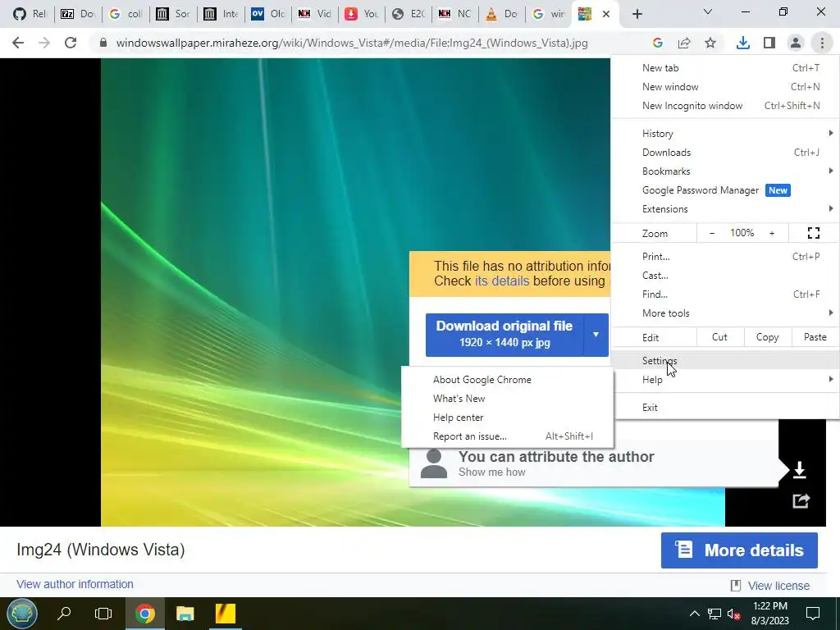The height and width of the screenshot is (630, 840).
Task: Open What's New in Help submenu
Action: coord(507,399)
